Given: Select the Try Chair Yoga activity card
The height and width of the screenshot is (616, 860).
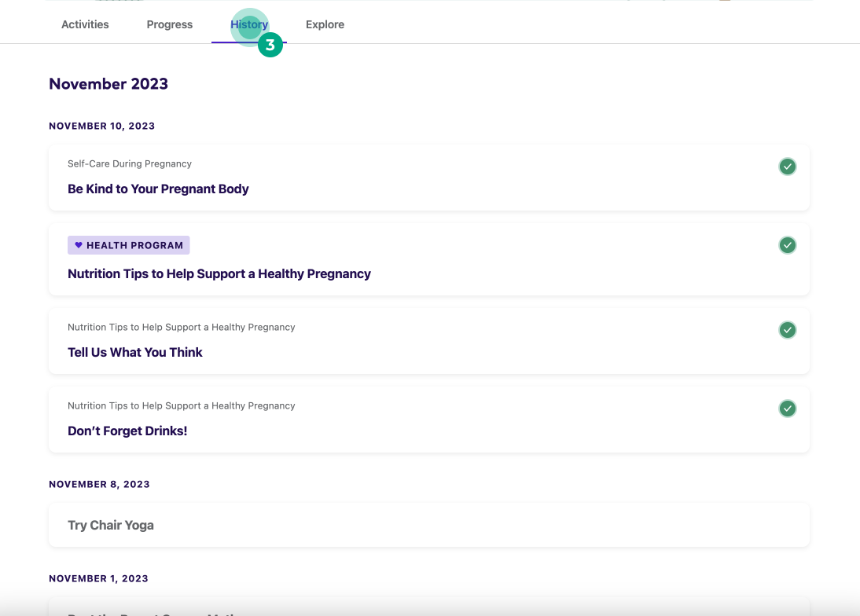Looking at the screenshot, I should pyautogui.click(x=429, y=525).
